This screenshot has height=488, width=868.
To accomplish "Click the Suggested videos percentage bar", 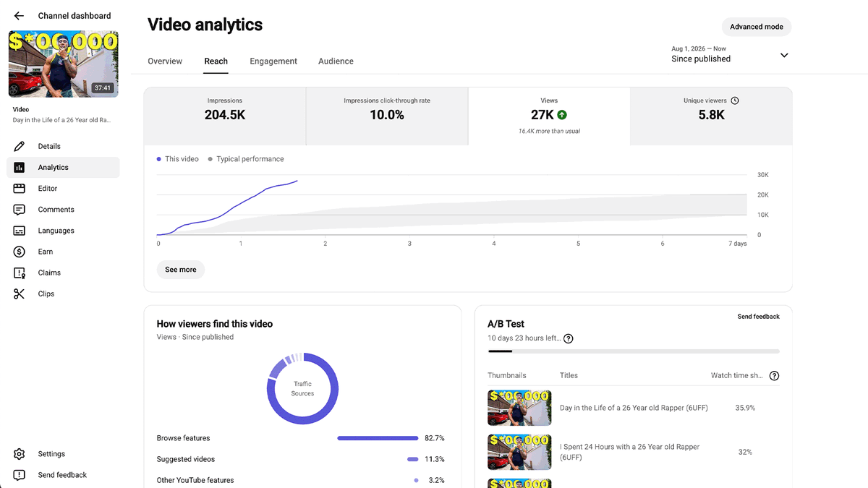I will pyautogui.click(x=413, y=459).
